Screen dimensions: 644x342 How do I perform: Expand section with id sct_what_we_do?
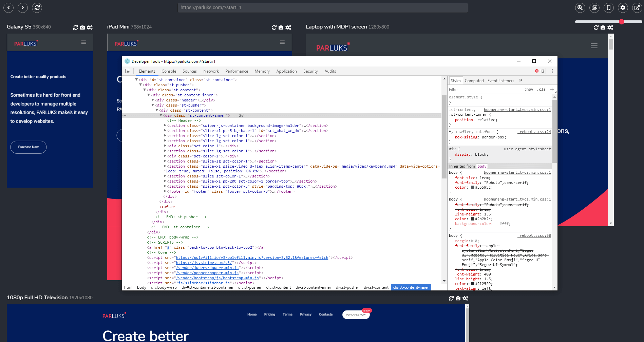[x=165, y=131]
